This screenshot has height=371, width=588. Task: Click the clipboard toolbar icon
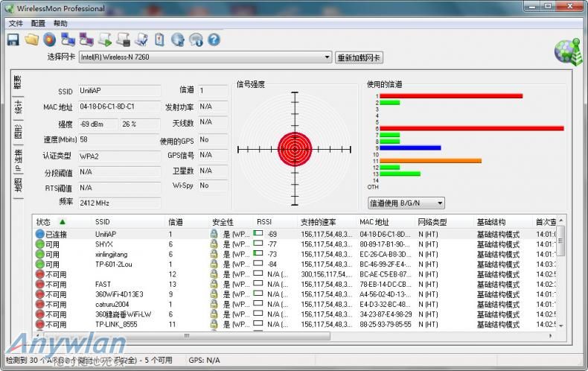tap(159, 39)
